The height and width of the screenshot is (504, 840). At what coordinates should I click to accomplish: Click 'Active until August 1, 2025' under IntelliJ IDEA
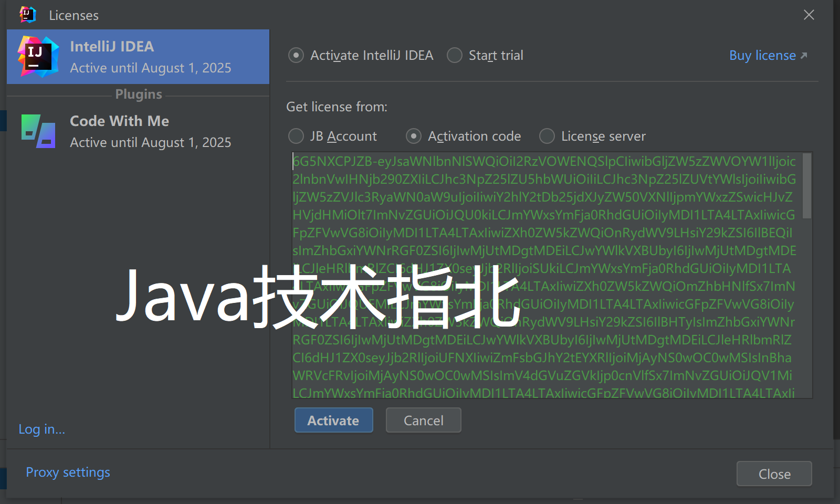tap(151, 68)
